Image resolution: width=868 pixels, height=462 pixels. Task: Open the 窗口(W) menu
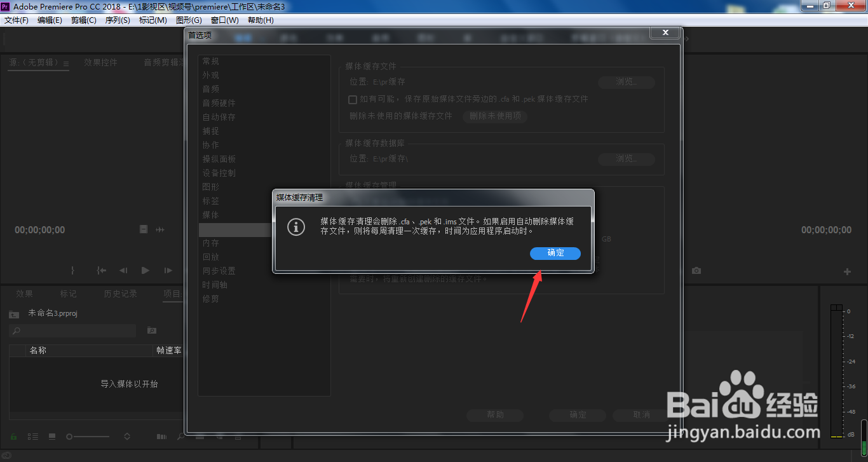tap(225, 20)
